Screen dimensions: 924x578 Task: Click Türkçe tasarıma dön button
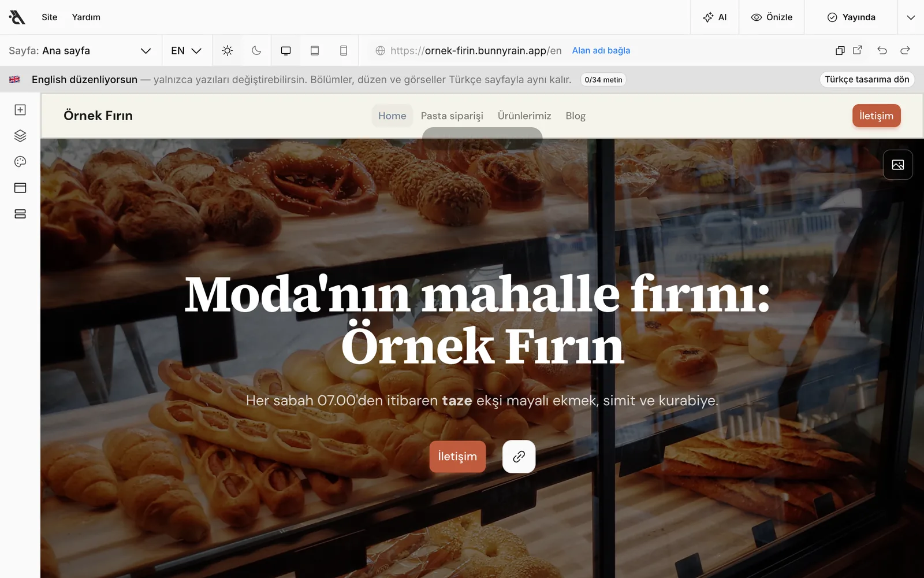click(x=867, y=80)
